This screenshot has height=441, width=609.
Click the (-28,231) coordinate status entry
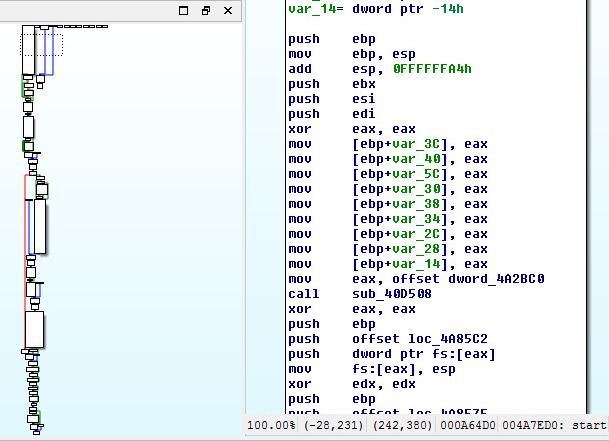tap(334, 425)
